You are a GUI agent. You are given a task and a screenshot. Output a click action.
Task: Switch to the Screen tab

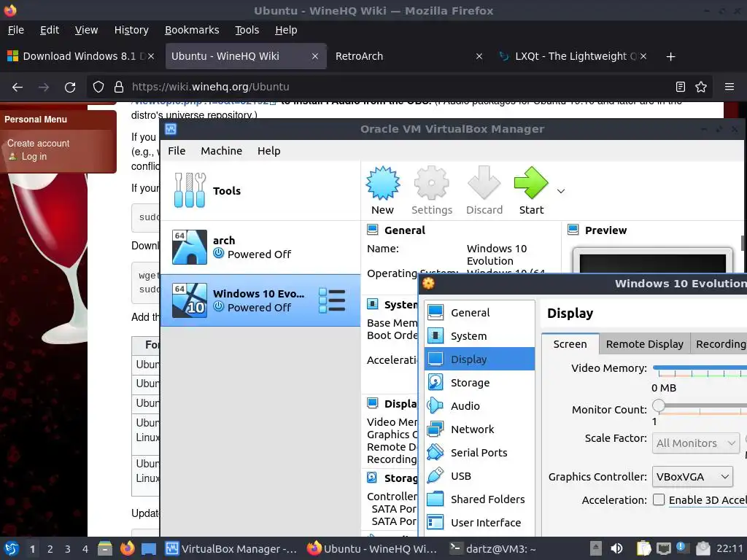pos(570,344)
